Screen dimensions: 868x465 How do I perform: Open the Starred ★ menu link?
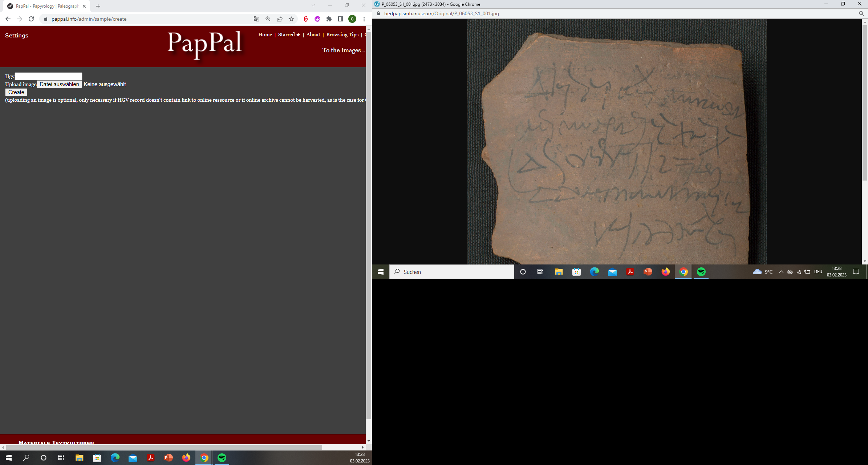(x=289, y=35)
